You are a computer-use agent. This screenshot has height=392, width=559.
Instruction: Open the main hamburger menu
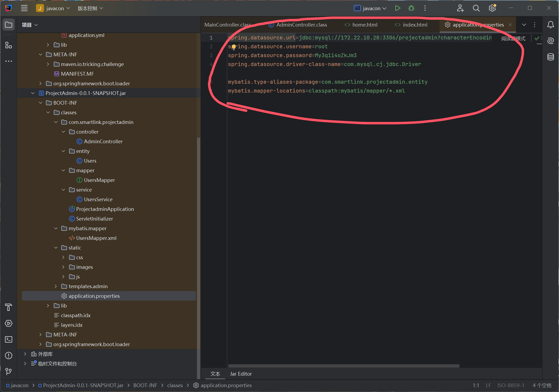pyautogui.click(x=24, y=8)
